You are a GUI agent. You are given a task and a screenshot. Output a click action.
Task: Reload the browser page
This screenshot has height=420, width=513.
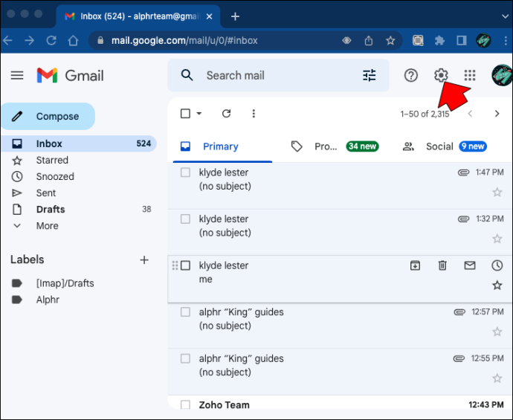coord(51,41)
